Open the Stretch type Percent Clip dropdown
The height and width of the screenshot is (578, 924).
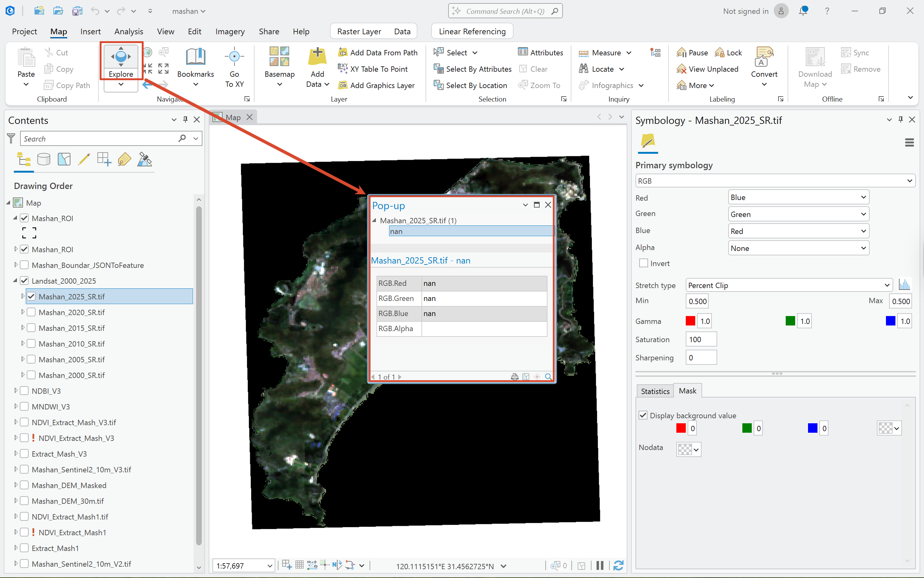coord(789,285)
